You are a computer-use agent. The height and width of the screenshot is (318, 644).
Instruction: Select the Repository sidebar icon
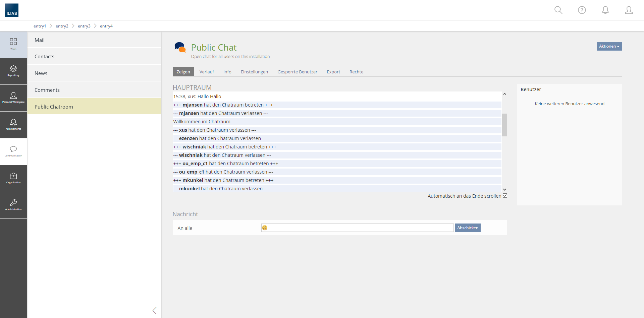click(13, 71)
